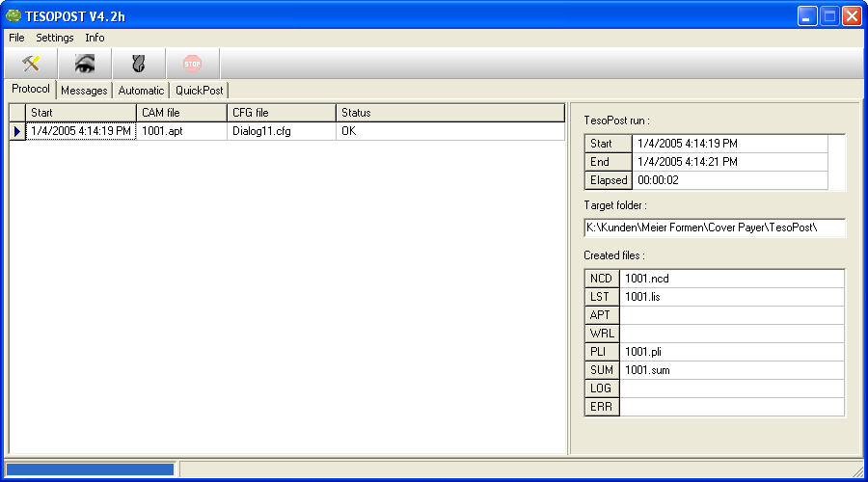Click the Target folder path field
Viewport: 868px width, 482px height.
[714, 228]
